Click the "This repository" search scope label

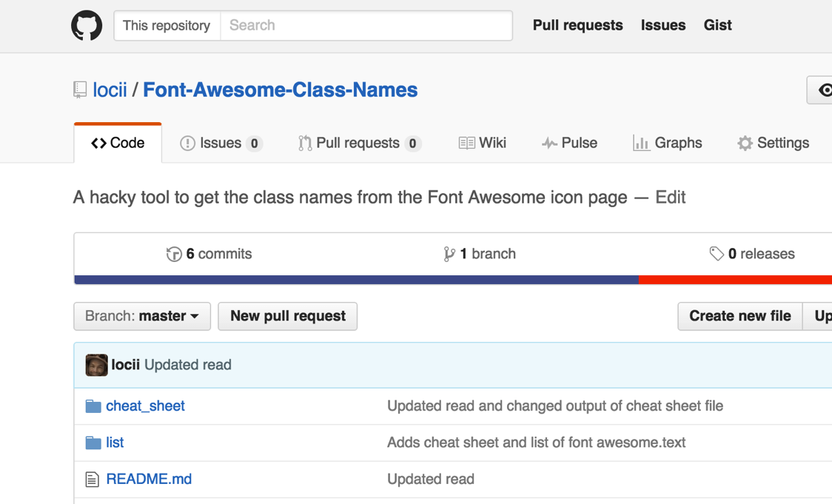[167, 25]
